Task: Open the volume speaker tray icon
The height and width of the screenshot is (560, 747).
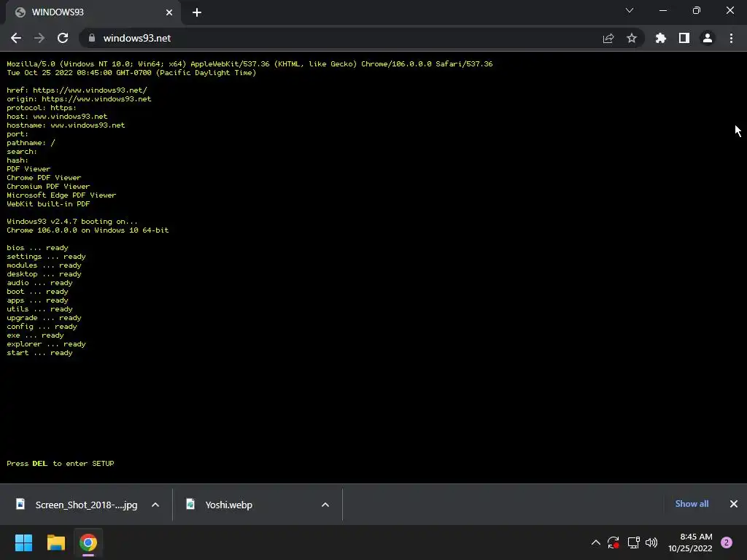Action: coord(651,542)
